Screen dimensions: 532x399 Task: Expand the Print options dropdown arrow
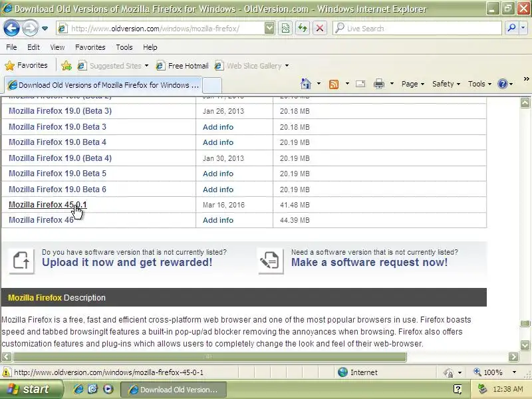click(x=392, y=84)
